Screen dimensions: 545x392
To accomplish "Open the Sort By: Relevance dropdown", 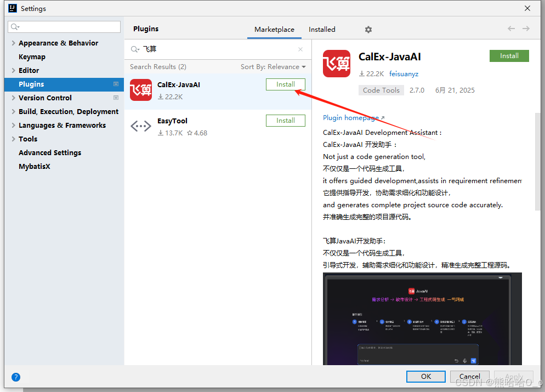I will pos(273,67).
